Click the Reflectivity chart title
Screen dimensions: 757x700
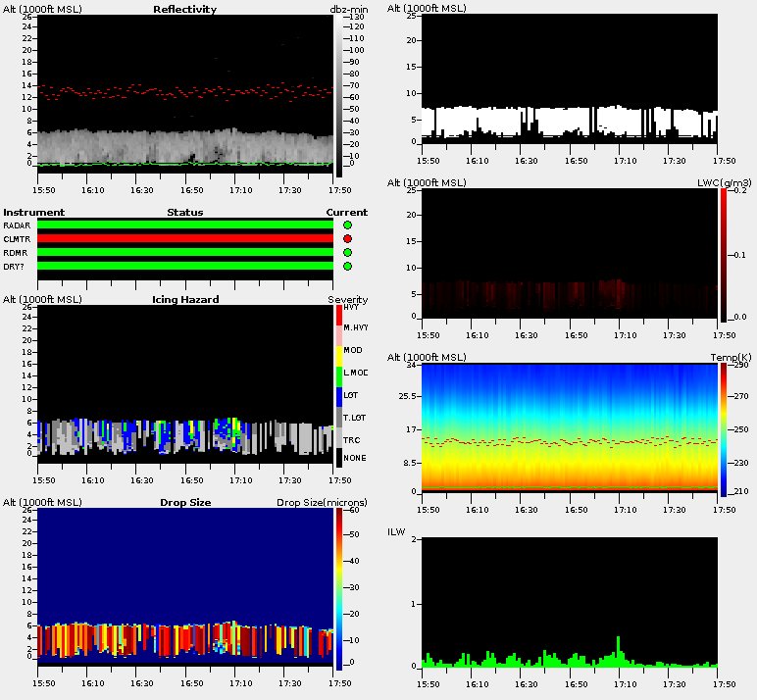184,9
